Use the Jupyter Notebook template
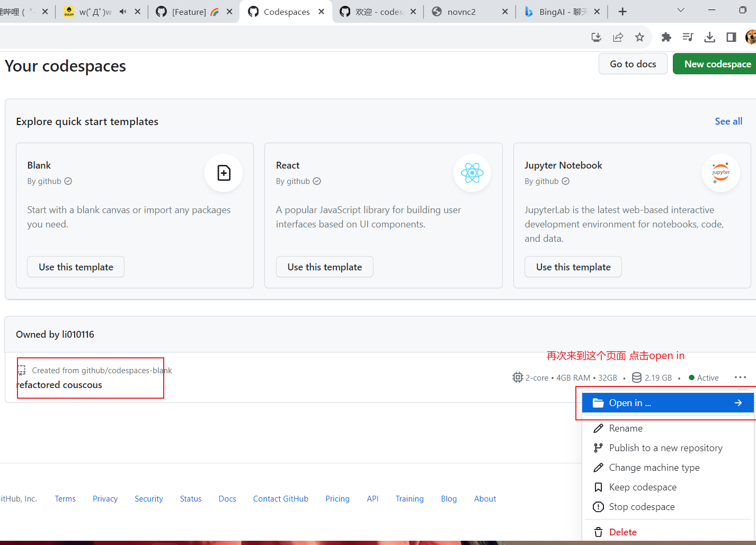The width and height of the screenshot is (756, 545). (573, 267)
